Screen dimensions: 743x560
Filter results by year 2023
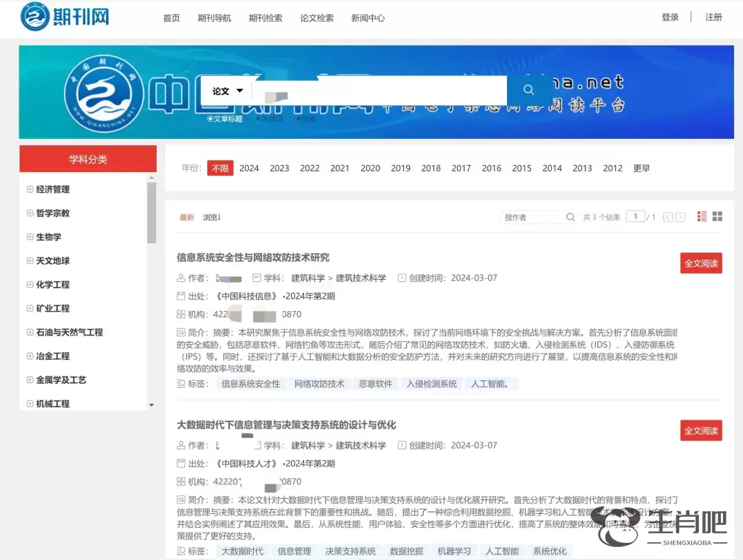279,168
